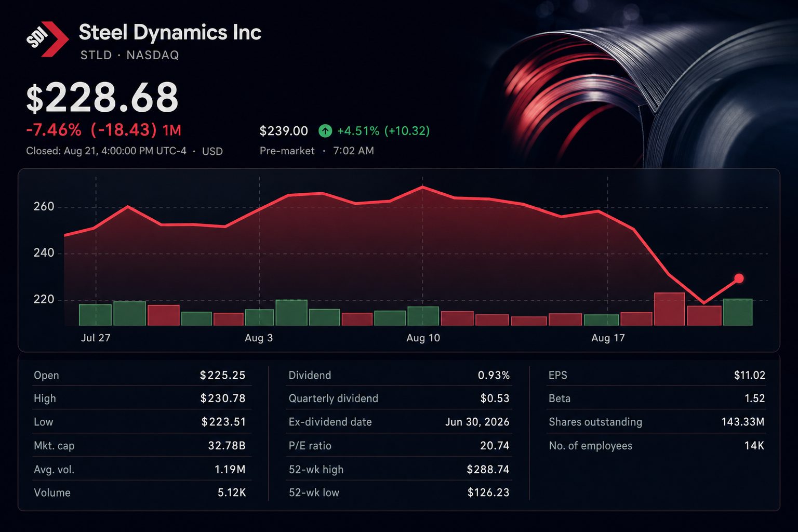Click the 'EPS' label

(558, 375)
